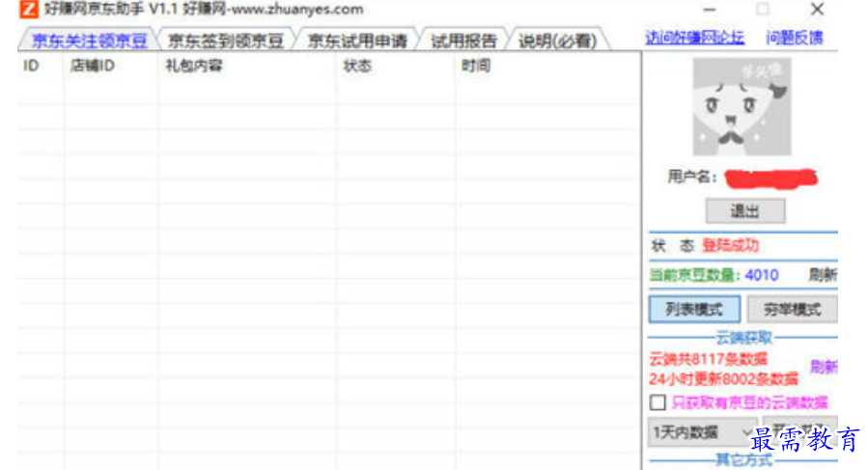Sort by the ID column header
Image resolution: width=868 pixels, height=470 pixels.
pos(31,66)
